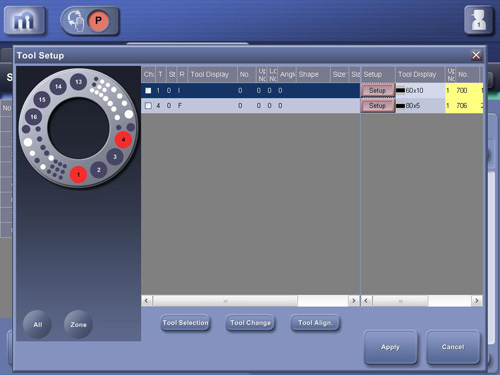Select turret station 16
Viewport: 500px width, 375px height.
tap(34, 117)
